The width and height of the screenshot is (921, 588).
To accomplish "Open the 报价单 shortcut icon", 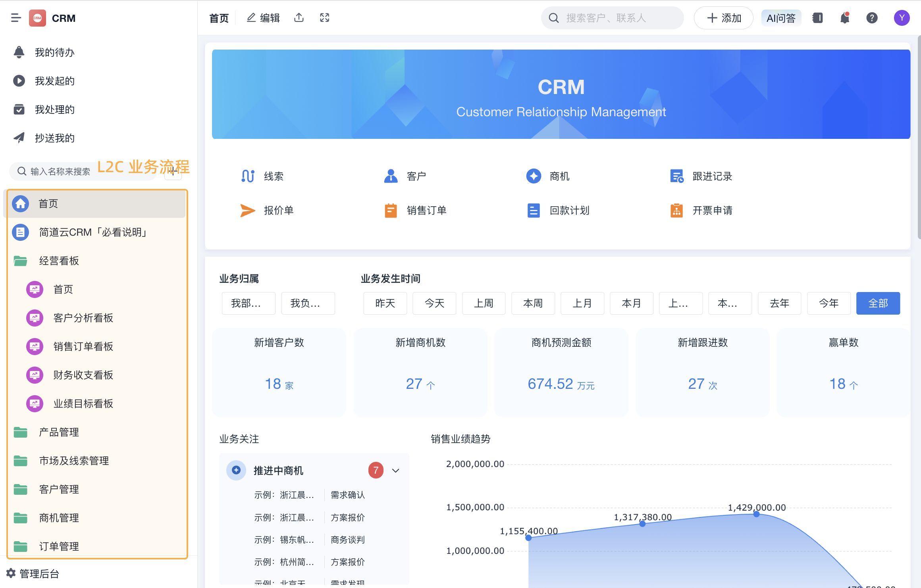I will pos(248,210).
